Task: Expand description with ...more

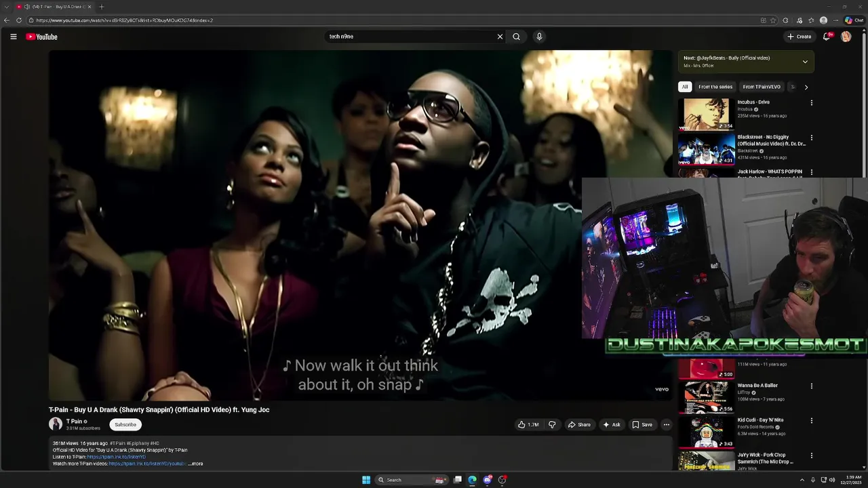Action: pos(196,464)
